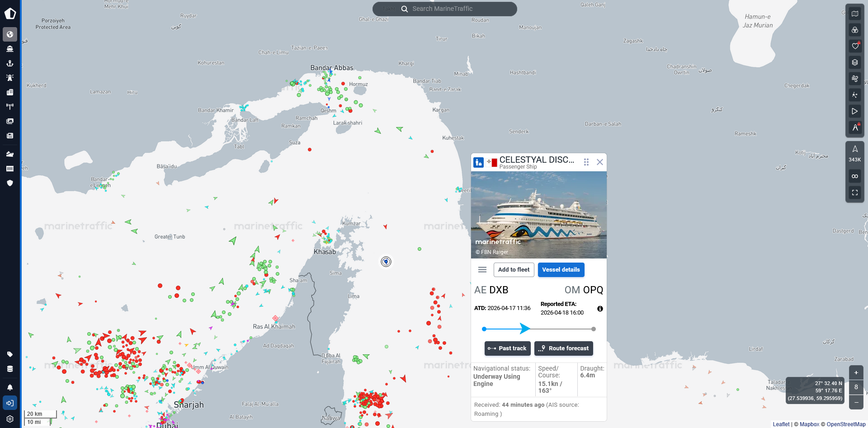
Task: Click the passenger ship type icon in card
Action: pos(478,162)
